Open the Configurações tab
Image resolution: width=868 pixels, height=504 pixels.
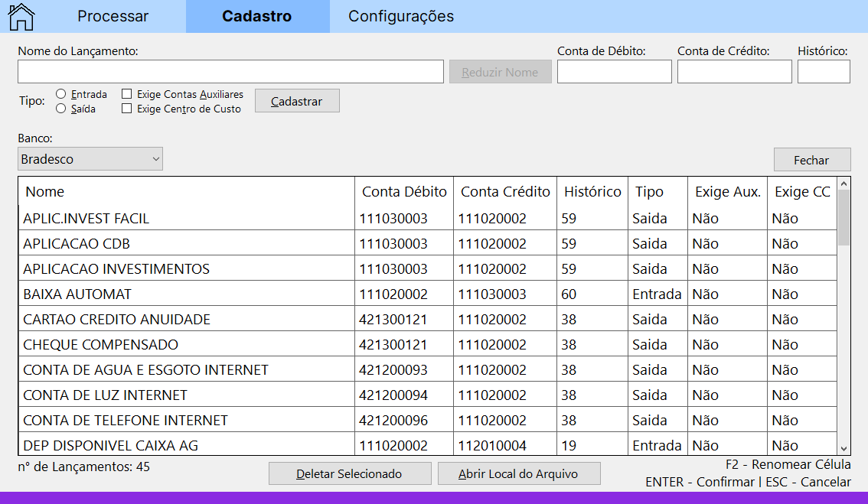(401, 16)
